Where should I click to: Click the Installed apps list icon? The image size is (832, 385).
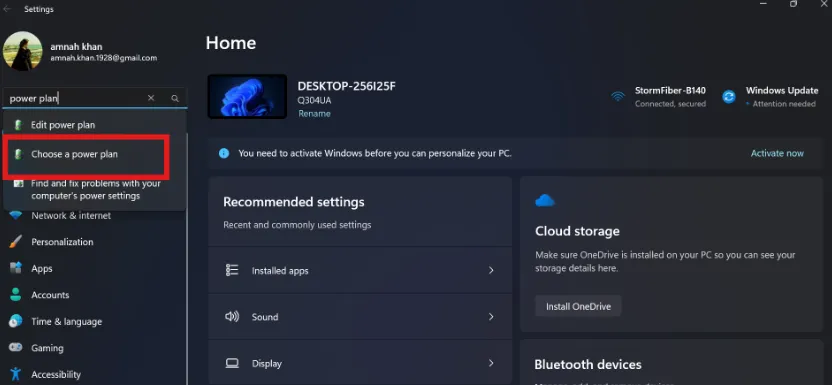232,270
